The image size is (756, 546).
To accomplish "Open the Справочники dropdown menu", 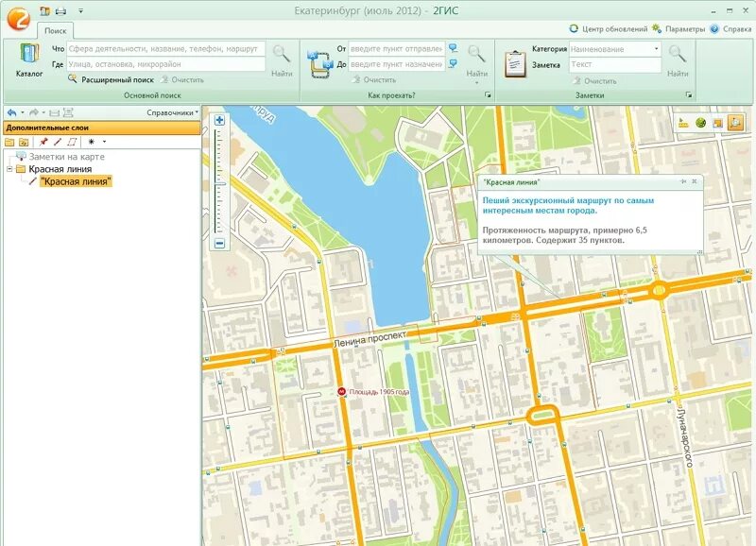I will (172, 112).
